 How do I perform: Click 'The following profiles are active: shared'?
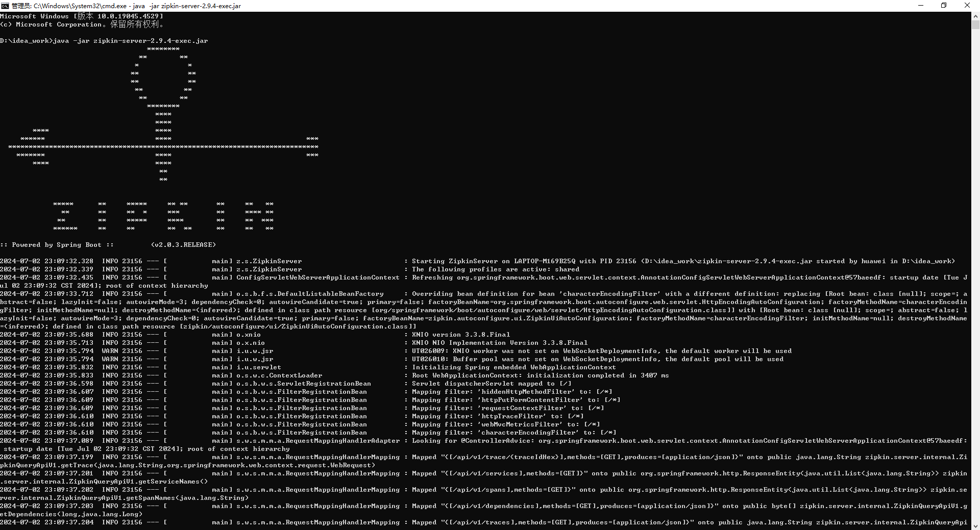pos(496,269)
